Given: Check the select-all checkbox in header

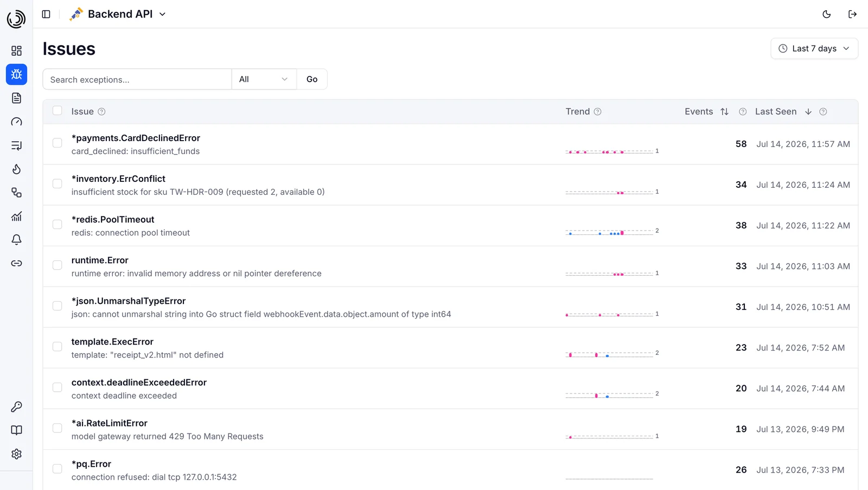Looking at the screenshot, I should point(57,111).
